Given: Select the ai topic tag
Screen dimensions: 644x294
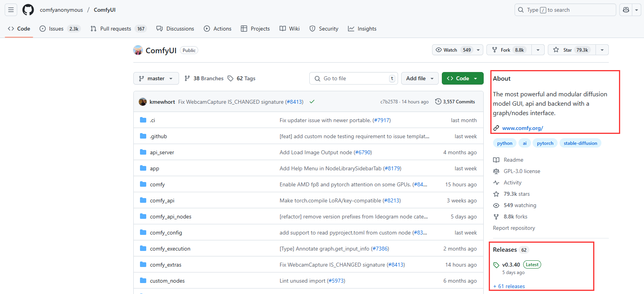Looking at the screenshot, I should [525, 143].
